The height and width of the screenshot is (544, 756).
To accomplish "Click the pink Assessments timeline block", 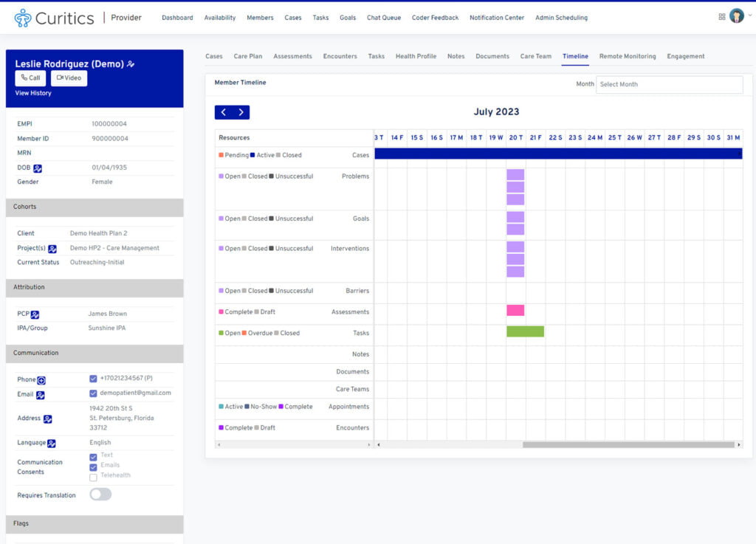I will tap(515, 310).
